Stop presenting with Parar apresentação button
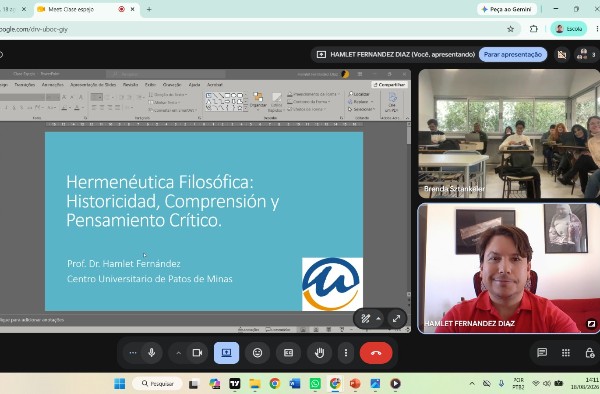 tap(513, 55)
